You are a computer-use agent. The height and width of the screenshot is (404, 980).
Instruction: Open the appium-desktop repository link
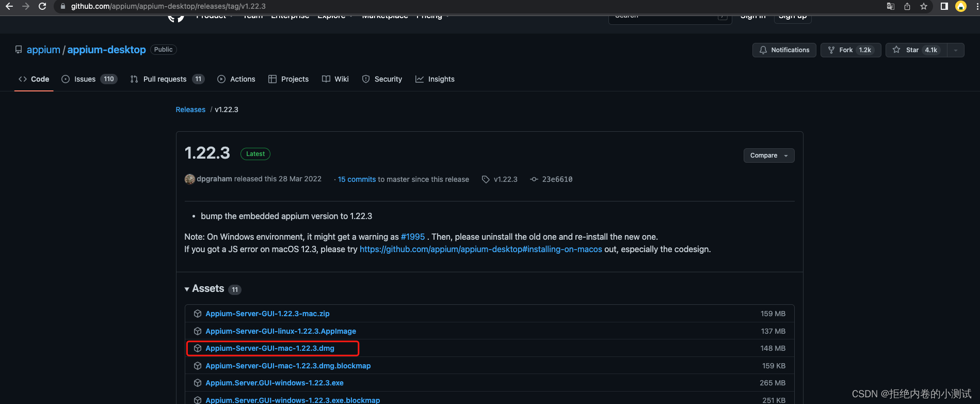[x=106, y=50]
